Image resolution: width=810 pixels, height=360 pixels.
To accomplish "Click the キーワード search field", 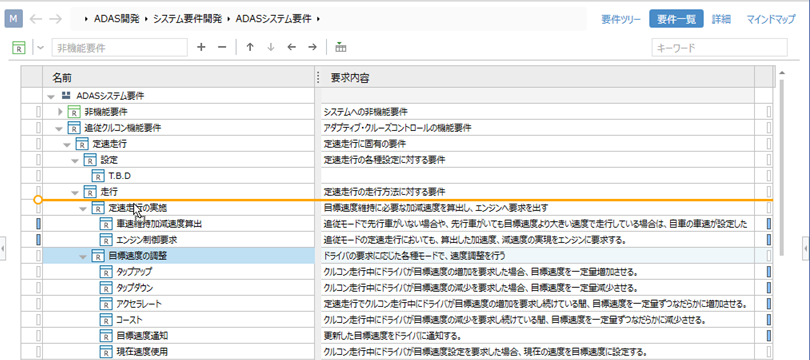I will click(x=720, y=48).
